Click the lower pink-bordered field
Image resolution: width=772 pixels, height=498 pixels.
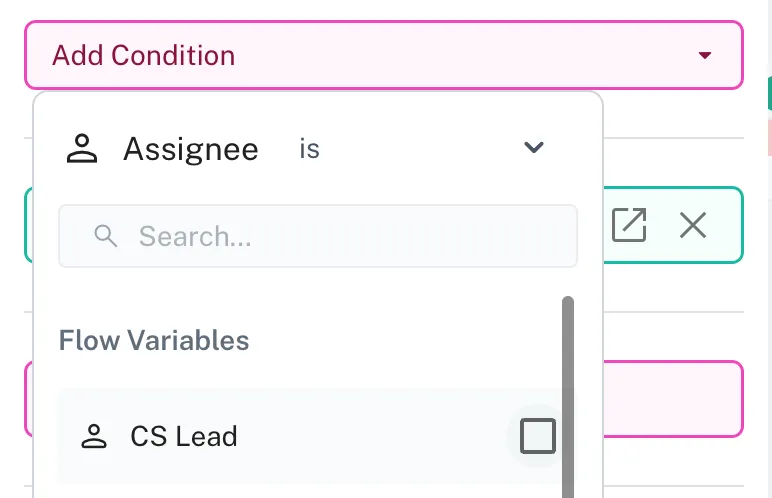(672, 398)
